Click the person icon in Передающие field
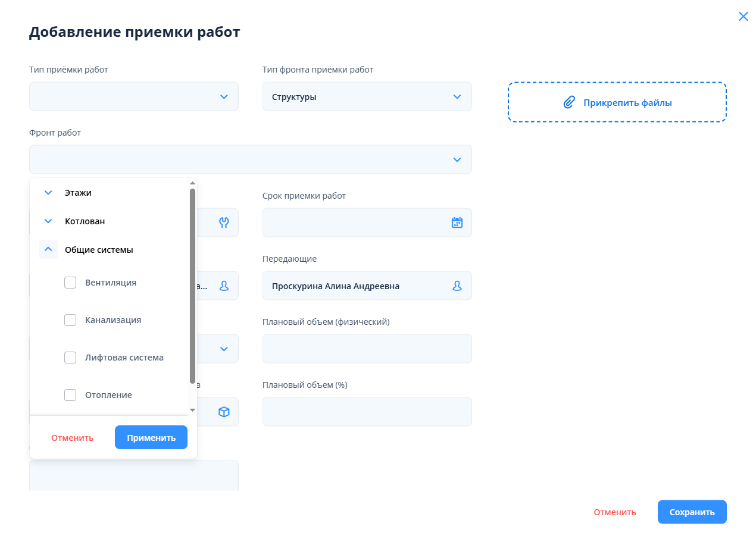756x536 pixels. tap(457, 286)
